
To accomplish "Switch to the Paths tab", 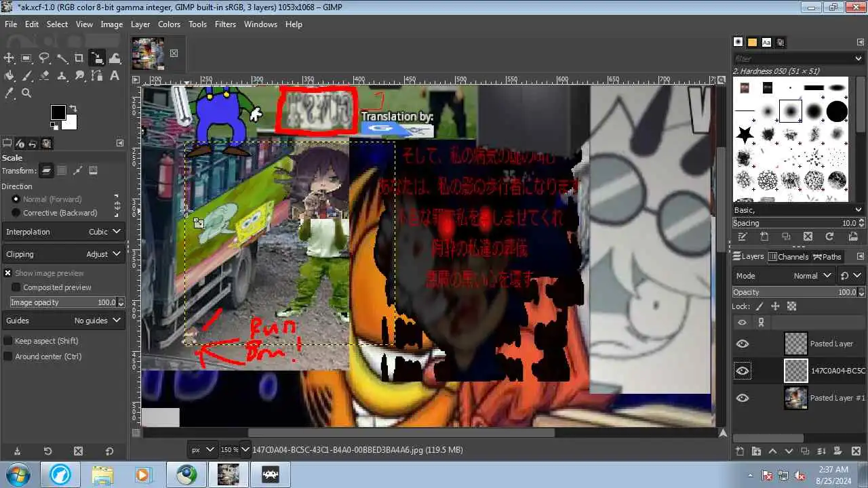I will coord(827,257).
